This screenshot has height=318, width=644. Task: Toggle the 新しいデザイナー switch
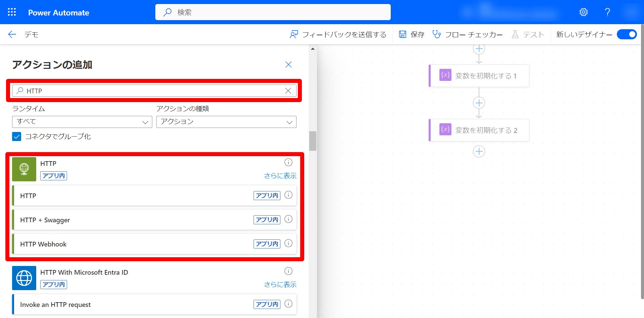click(x=627, y=34)
